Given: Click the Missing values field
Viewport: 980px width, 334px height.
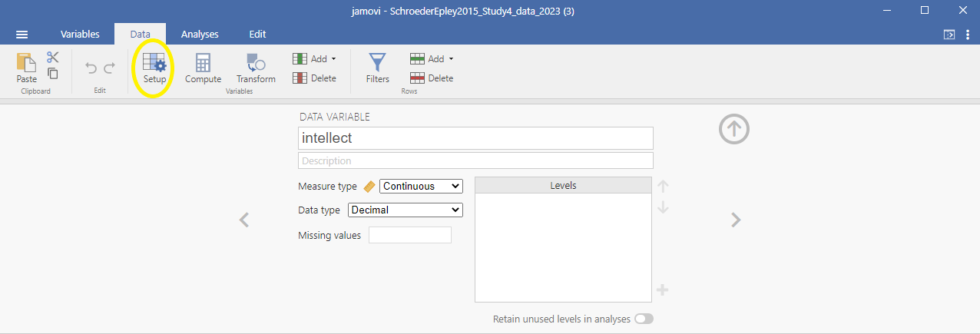Looking at the screenshot, I should 410,235.
